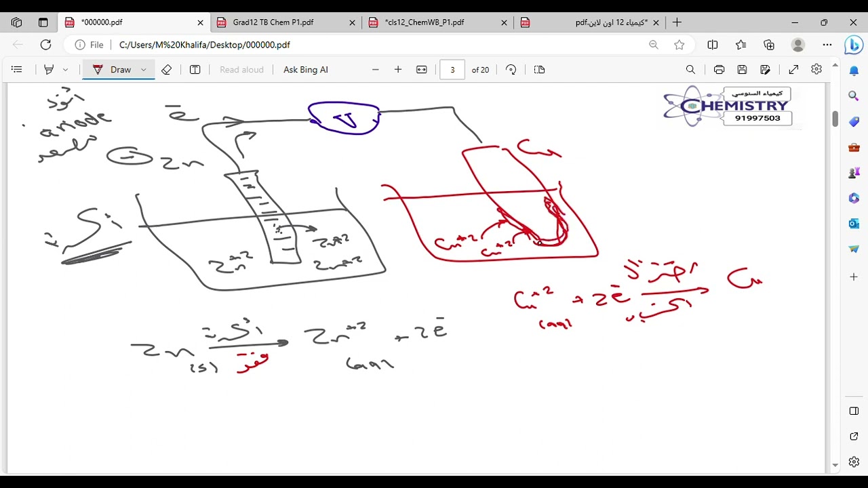Refresh the current page
The height and width of the screenshot is (488, 868).
(x=45, y=45)
